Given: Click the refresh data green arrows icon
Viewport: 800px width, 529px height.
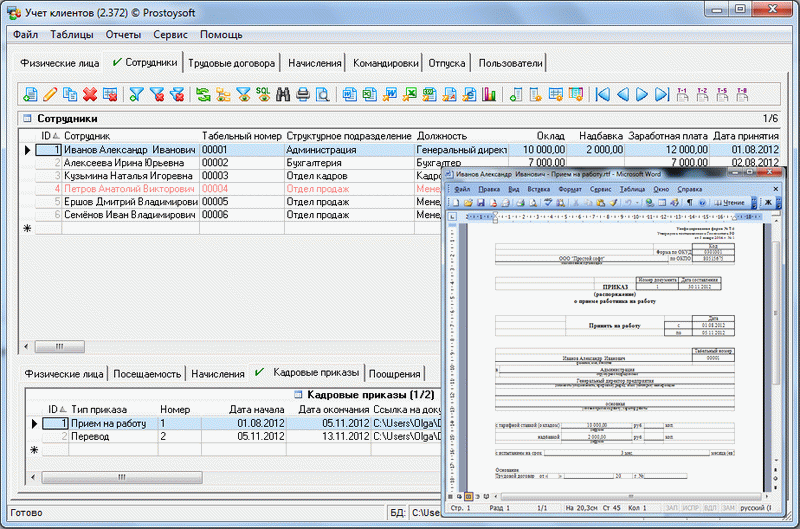Looking at the screenshot, I should point(203,94).
